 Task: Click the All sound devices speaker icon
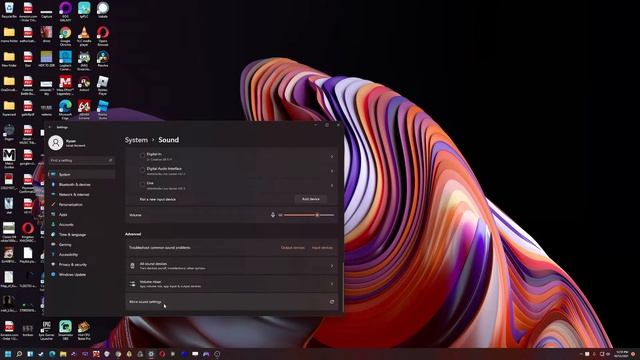132,266
